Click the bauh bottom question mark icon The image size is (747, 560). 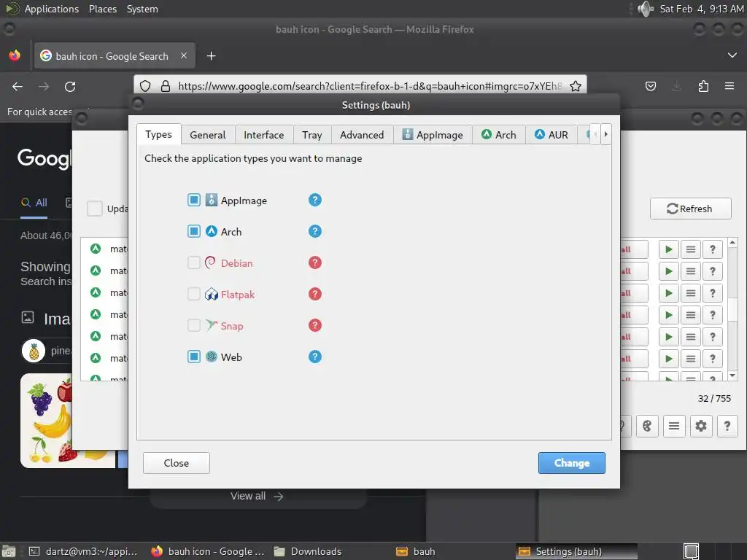click(x=727, y=426)
